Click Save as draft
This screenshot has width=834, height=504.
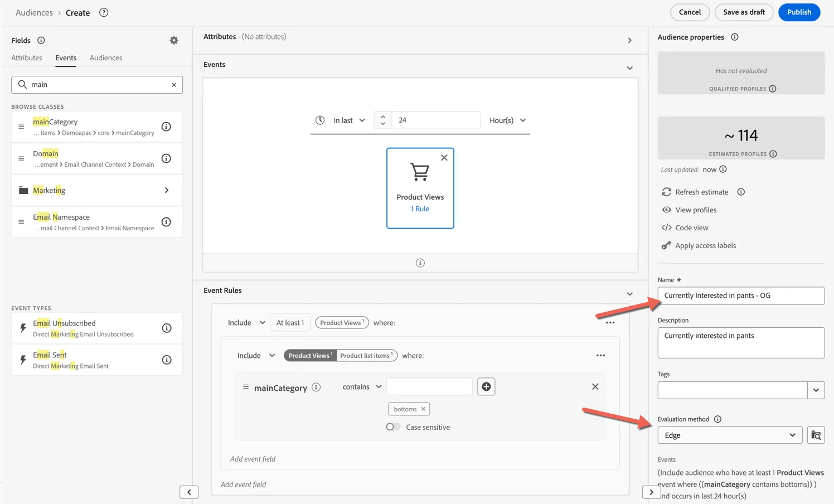[744, 12]
